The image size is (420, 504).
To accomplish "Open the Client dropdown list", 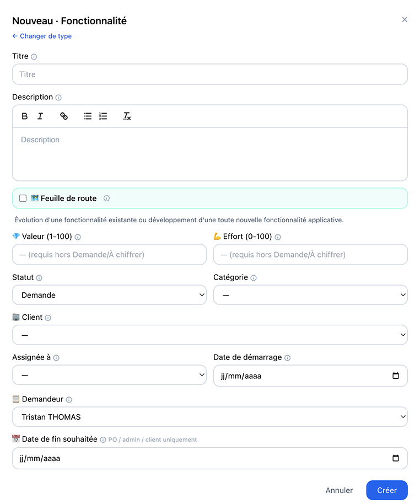I will [210, 335].
